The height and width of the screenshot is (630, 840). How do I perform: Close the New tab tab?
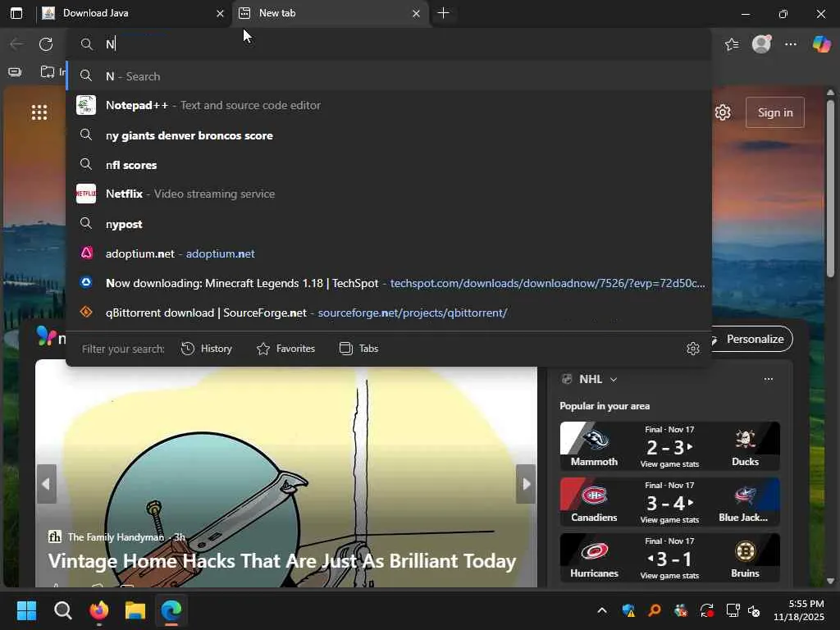pos(416,13)
